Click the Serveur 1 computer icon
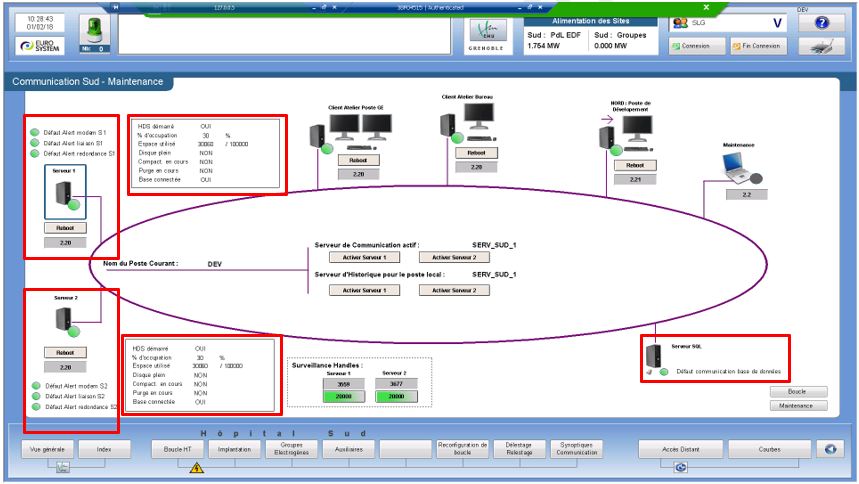859x484 pixels. click(64, 195)
